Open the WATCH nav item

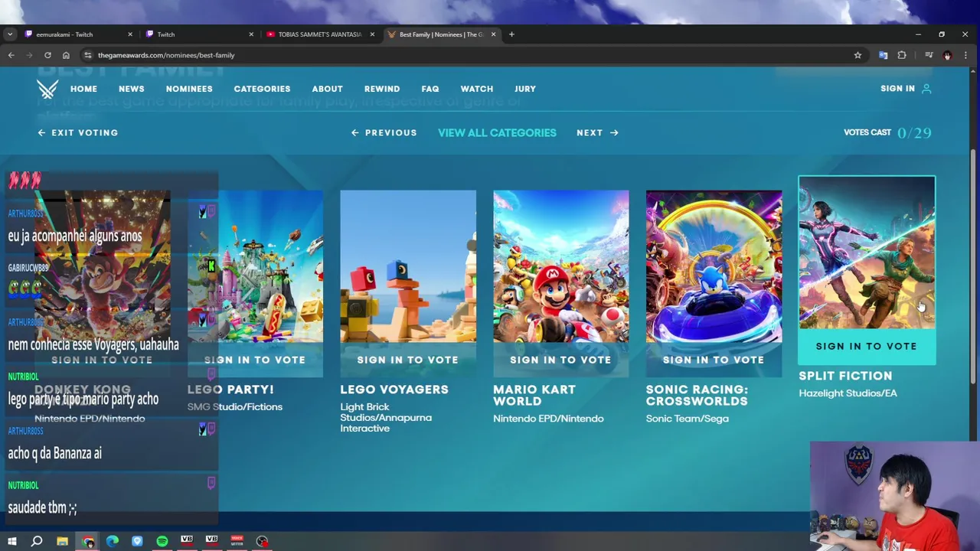476,89
